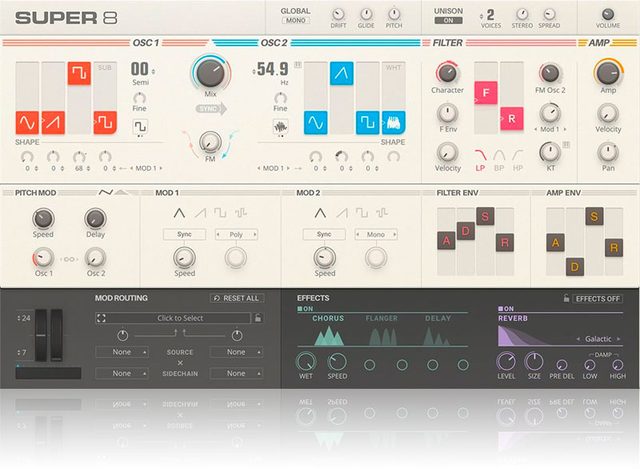Screen dimensions: 640x469
Task: Open upper-right None destination dropdown
Action: (236, 352)
